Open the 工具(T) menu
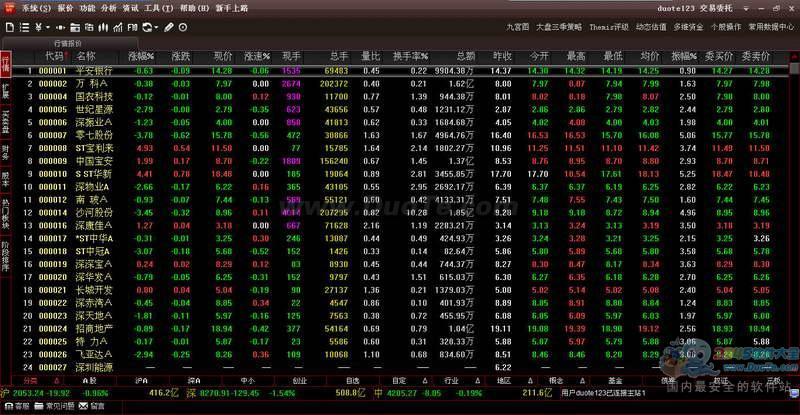Viewport: 800px width, 415px height. 159,7
